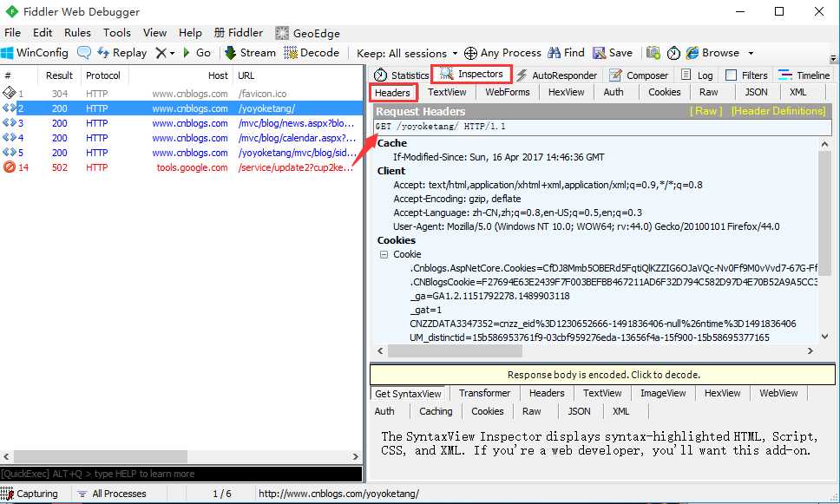Expand the toolbar overflow chevron
Image resolution: width=840 pixels, height=504 pixels.
click(x=833, y=58)
